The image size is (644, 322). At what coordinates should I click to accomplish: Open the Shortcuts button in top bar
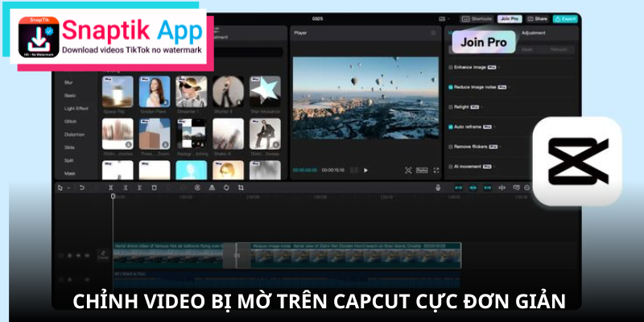point(477,19)
